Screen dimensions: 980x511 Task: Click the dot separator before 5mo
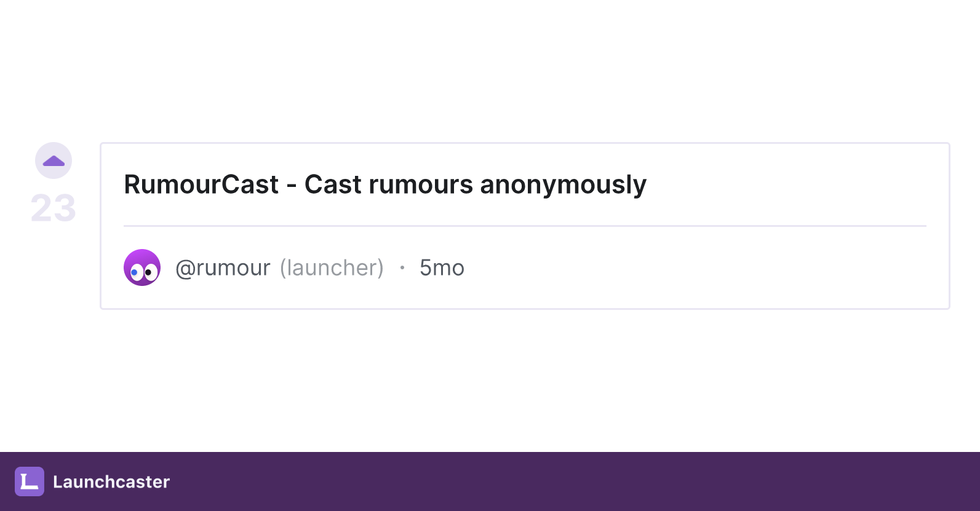[x=402, y=267]
